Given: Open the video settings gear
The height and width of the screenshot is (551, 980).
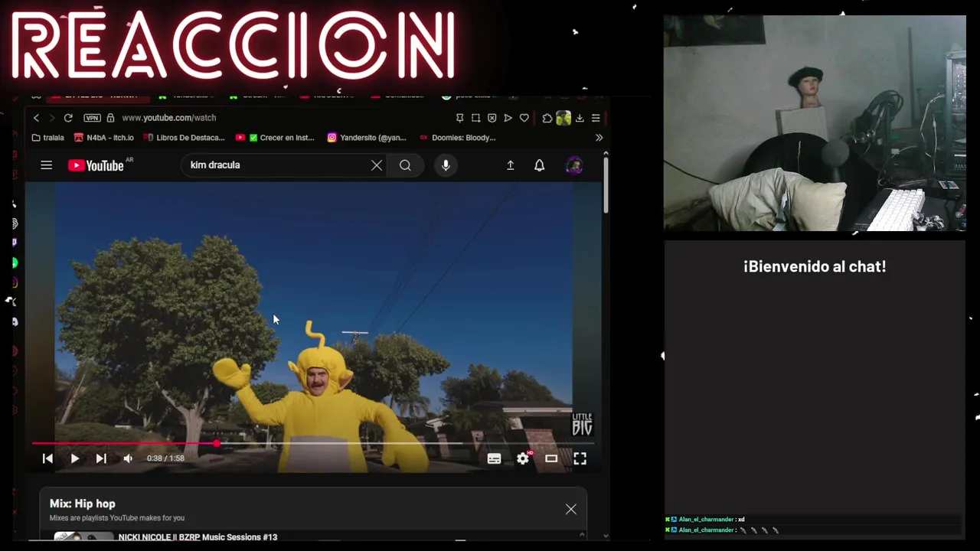Looking at the screenshot, I should [523, 458].
